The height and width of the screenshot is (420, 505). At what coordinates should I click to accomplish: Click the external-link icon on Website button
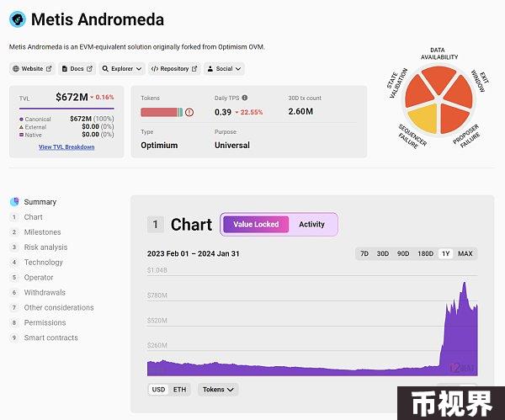(x=49, y=69)
